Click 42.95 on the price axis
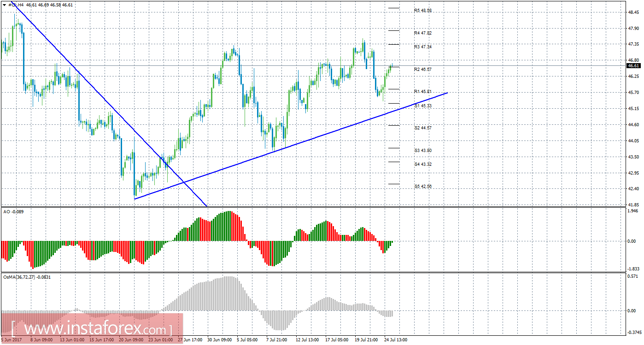The height and width of the screenshot is (345, 644). [633, 173]
